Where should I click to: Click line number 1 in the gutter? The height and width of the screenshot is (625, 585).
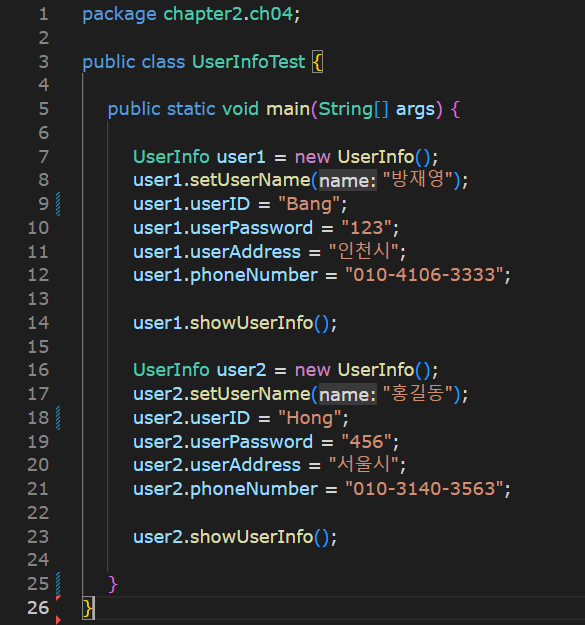(44, 14)
